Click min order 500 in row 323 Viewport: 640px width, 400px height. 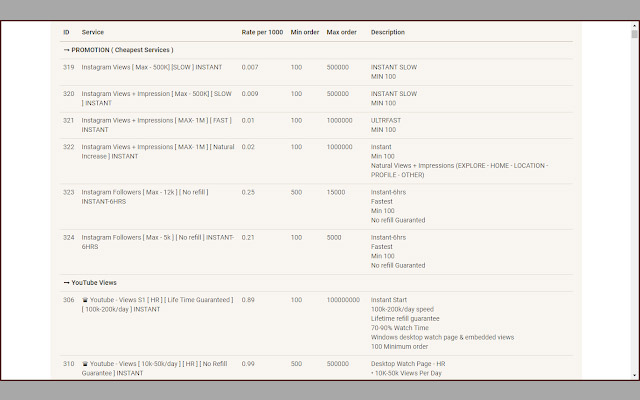(x=296, y=192)
